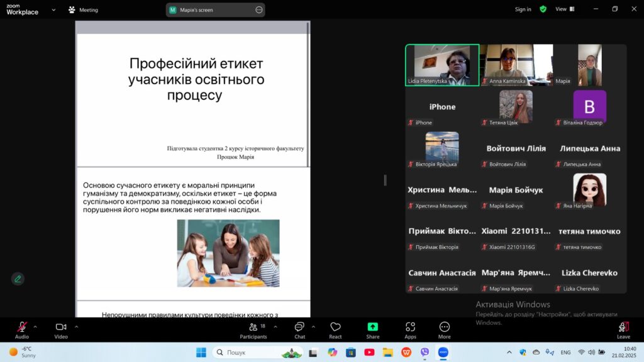Select the Meeting tab
Image resolution: width=644 pixels, height=362 pixels.
coord(83,10)
